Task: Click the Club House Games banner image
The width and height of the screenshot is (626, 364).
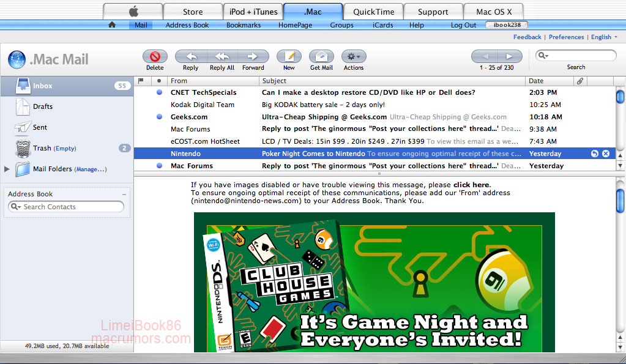Action: (374, 282)
